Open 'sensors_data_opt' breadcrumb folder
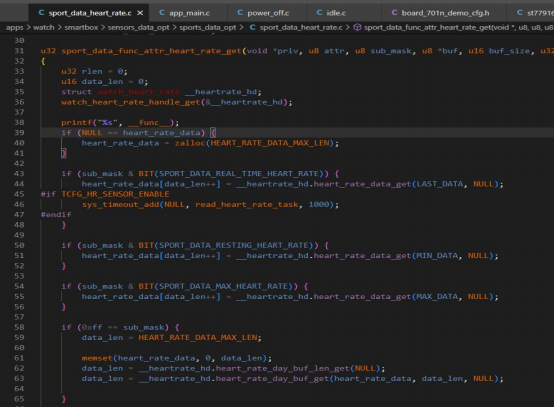Viewport: 554px width, 407px height. coord(138,27)
